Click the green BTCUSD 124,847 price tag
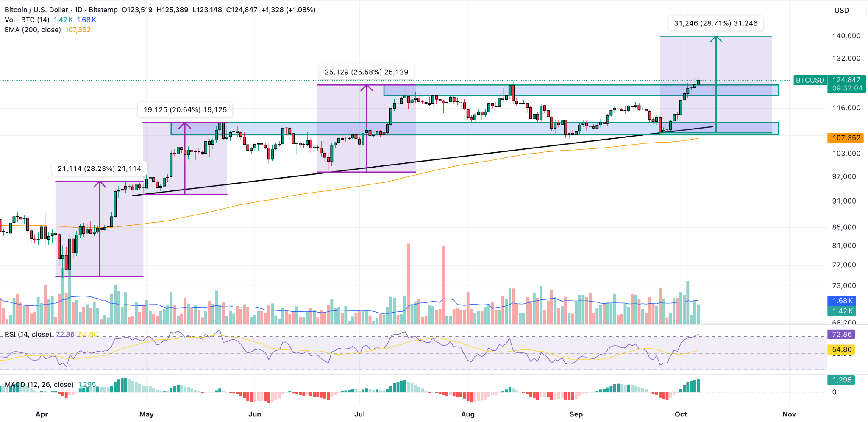The height and width of the screenshot is (422, 868). [829, 81]
